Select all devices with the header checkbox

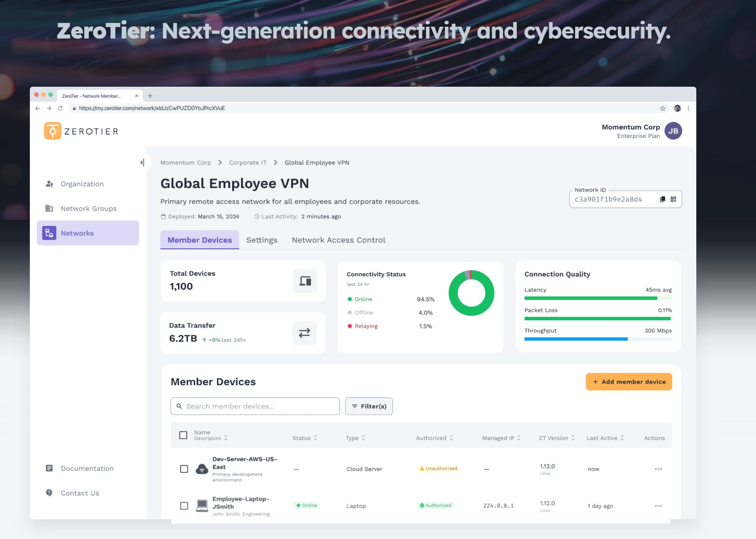(183, 435)
